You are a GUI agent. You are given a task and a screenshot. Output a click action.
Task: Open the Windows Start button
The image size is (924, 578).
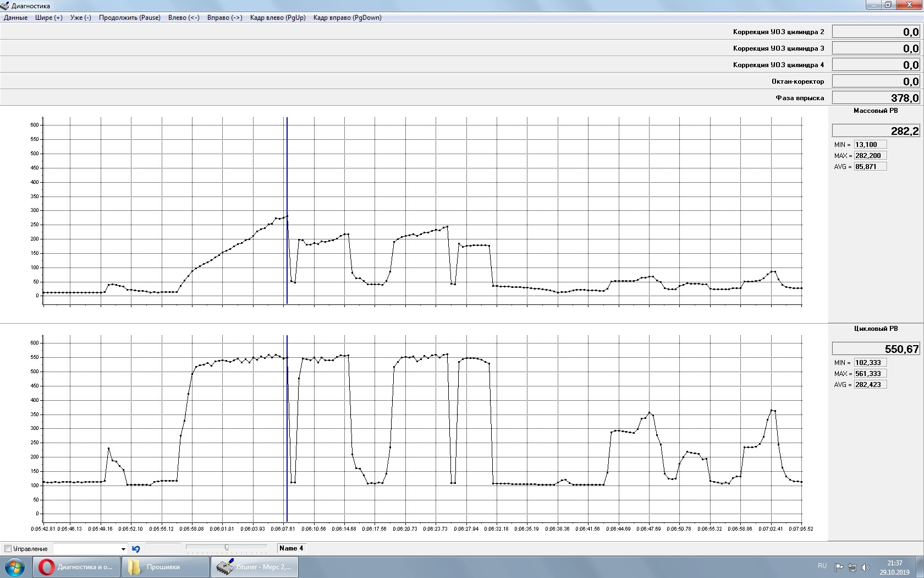click(14, 567)
